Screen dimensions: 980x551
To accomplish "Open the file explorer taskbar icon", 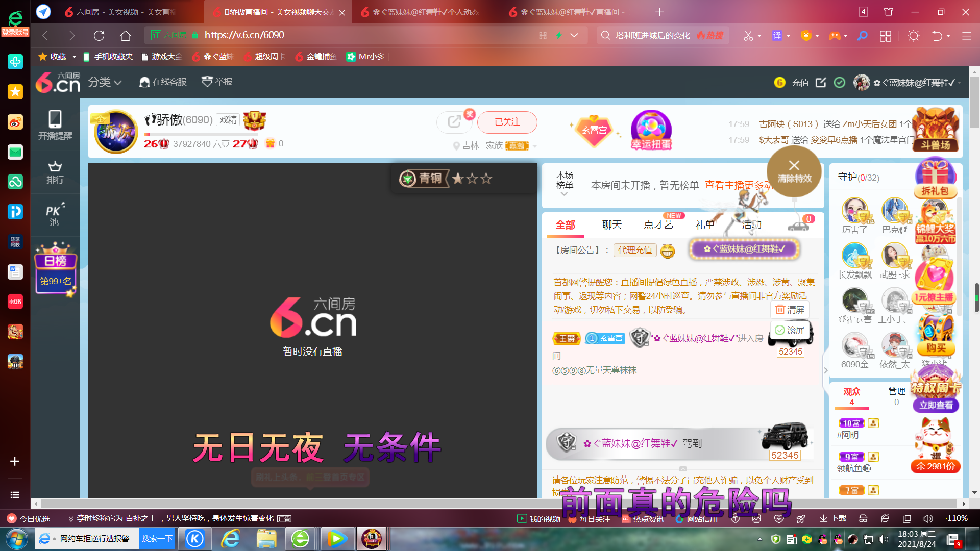I will click(266, 539).
